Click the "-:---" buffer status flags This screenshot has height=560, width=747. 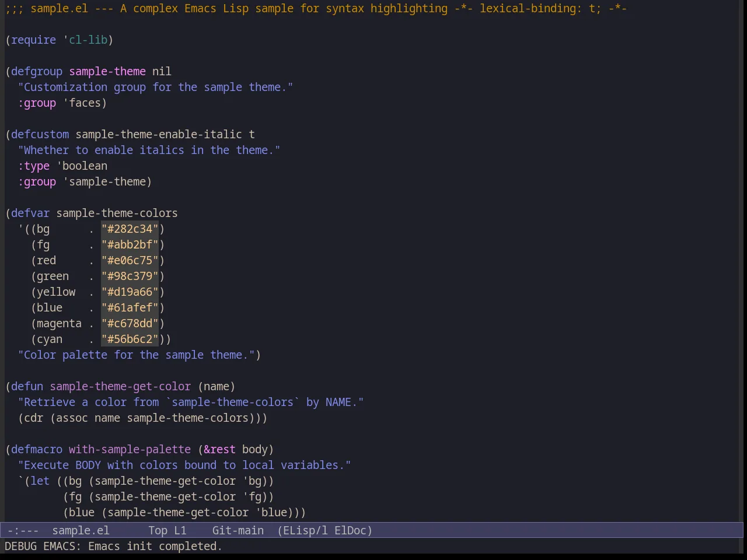click(x=23, y=530)
